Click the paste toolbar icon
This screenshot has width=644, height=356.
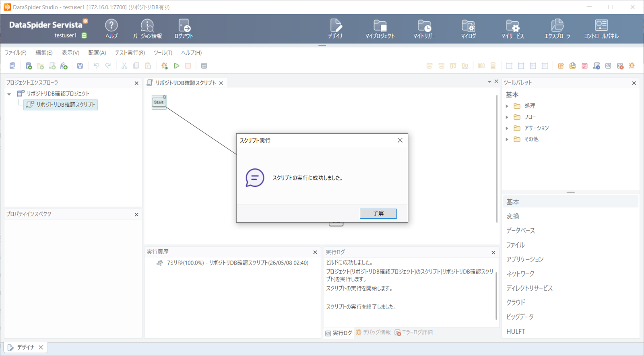point(148,66)
